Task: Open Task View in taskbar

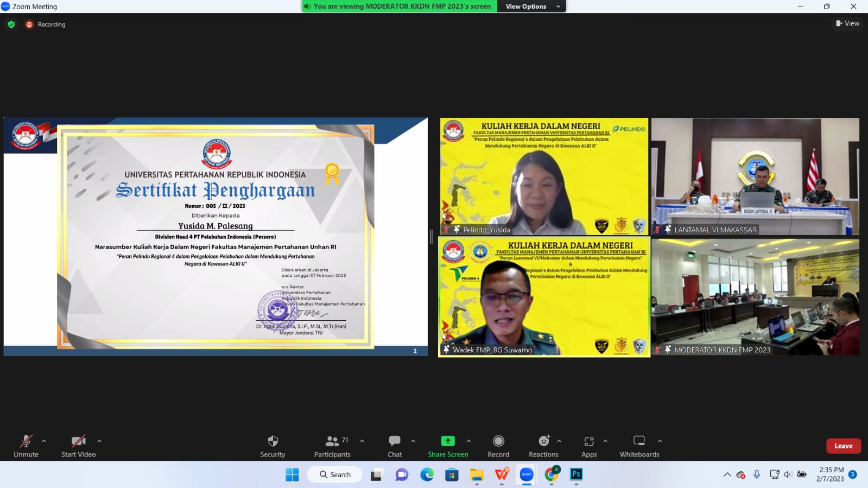Action: (x=376, y=475)
